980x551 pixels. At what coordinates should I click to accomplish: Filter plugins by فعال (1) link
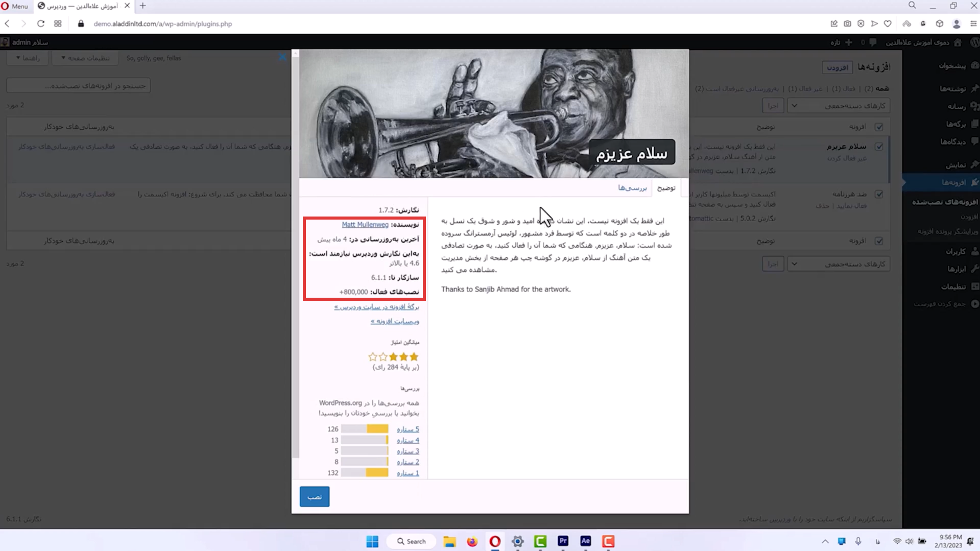coord(844,89)
